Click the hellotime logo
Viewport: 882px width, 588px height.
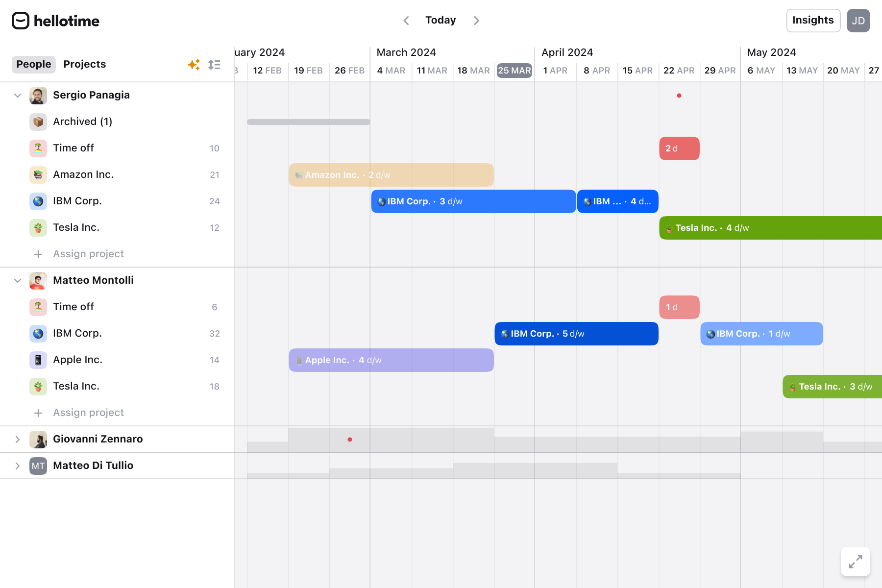[x=55, y=21]
